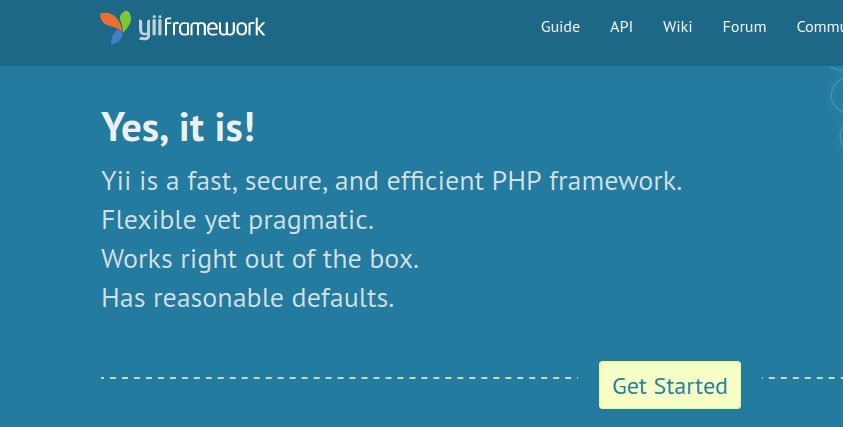This screenshot has width=843, height=427.
Task: Click the middle circle decoration at right edge
Action: pyautogui.click(x=838, y=94)
